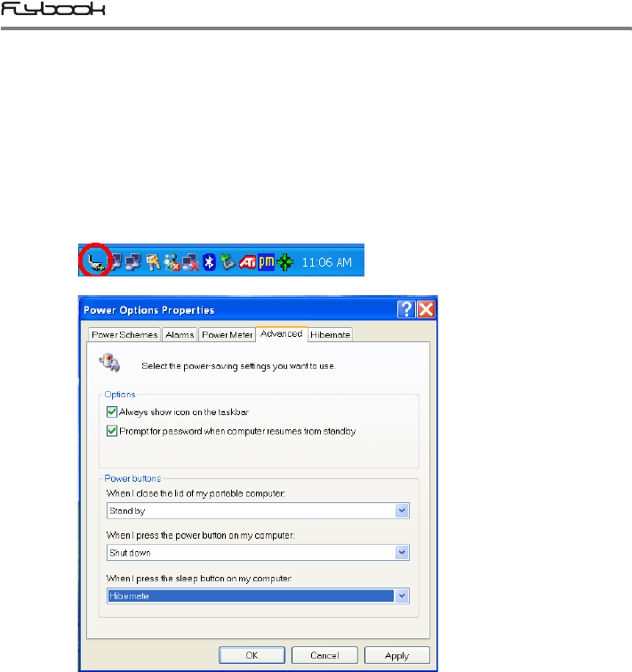Open the keys tray icon
The image size is (632, 672).
[x=153, y=262]
